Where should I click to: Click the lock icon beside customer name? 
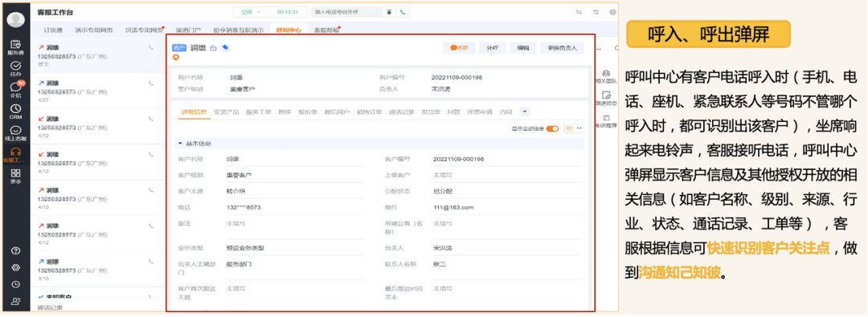pyautogui.click(x=214, y=48)
